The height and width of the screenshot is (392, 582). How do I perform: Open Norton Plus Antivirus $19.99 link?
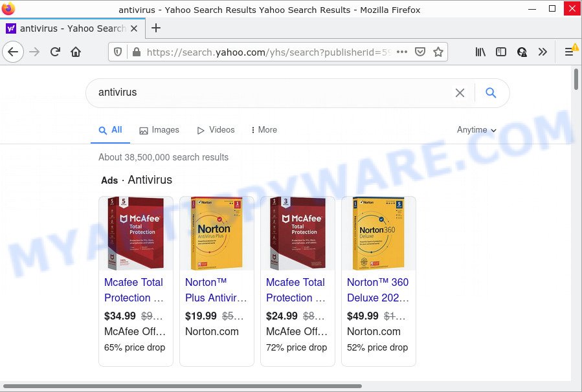coord(216,290)
